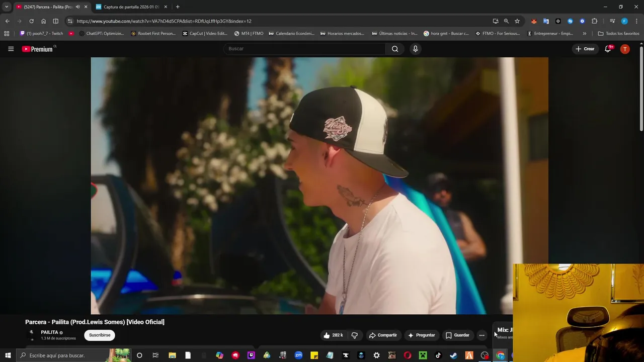Open a new browser tab

[178, 7]
